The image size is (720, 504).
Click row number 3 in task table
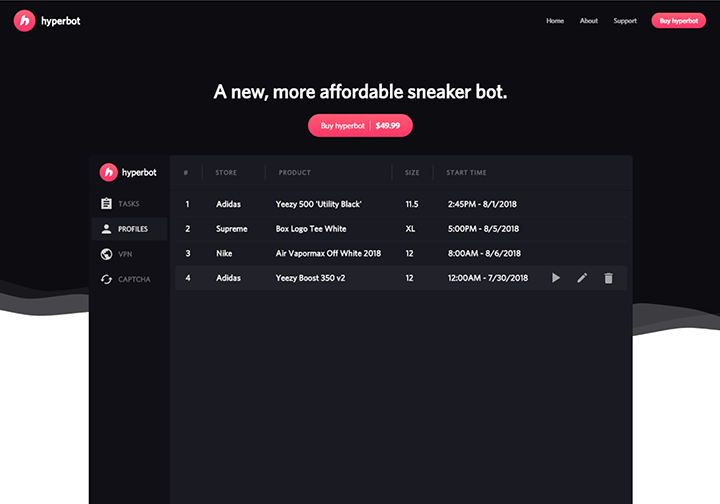[x=187, y=253]
